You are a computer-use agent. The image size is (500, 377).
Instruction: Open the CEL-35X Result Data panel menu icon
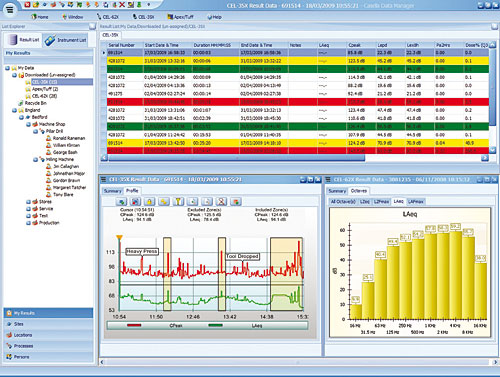coord(104,180)
